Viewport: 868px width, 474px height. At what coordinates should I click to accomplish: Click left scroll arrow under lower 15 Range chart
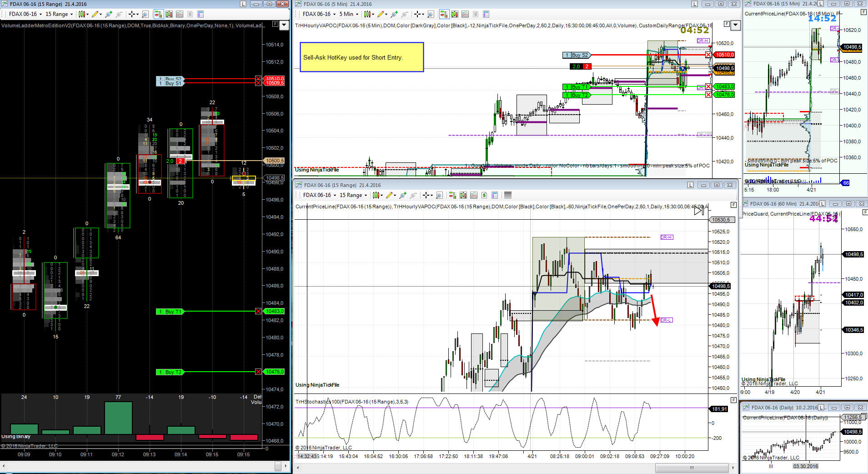click(x=298, y=468)
